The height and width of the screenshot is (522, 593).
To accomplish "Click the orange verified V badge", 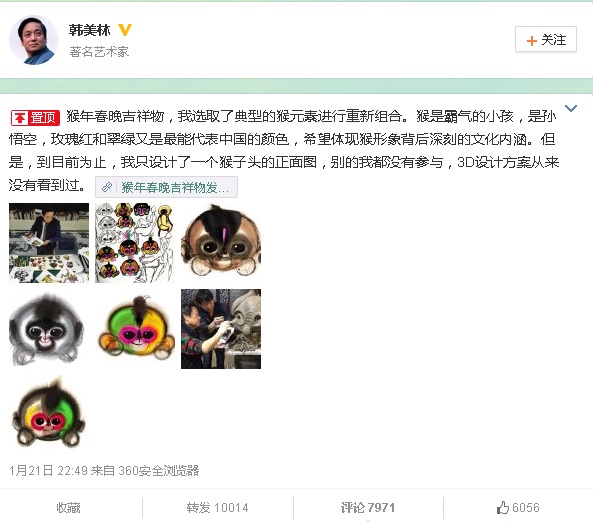I will tap(125, 30).
